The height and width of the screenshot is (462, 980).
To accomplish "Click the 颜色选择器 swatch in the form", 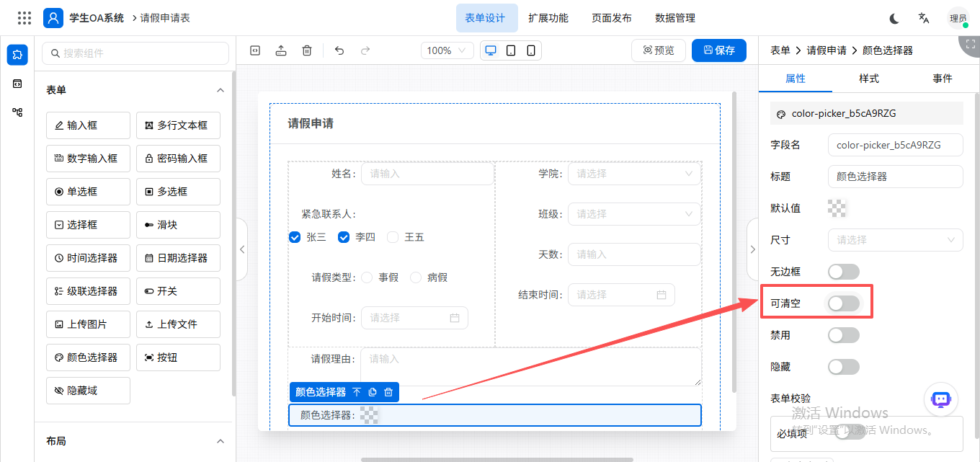I will coord(370,415).
